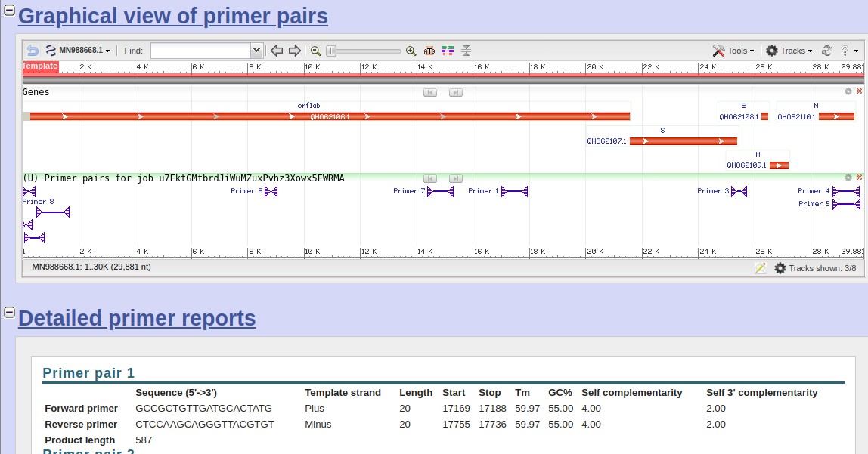Screen dimensions: 868x454
Task: Open the Graphical view of primer pairs link
Action: click(172, 16)
